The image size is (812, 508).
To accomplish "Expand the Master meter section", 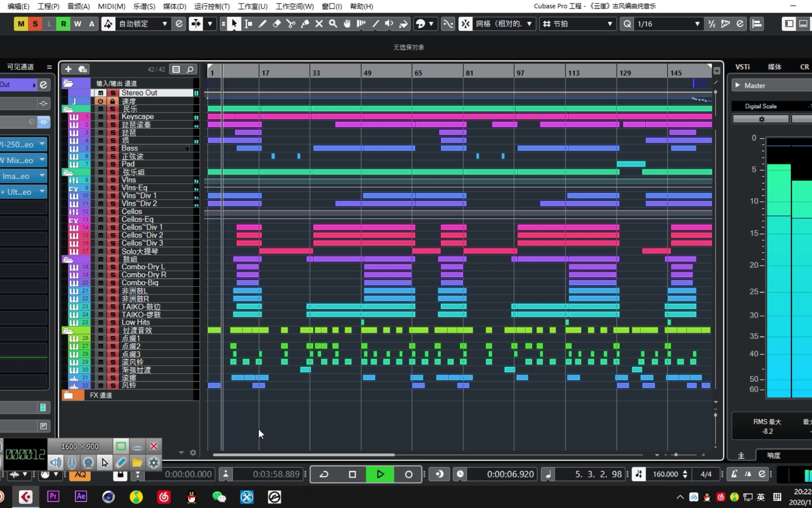I will pyautogui.click(x=738, y=85).
